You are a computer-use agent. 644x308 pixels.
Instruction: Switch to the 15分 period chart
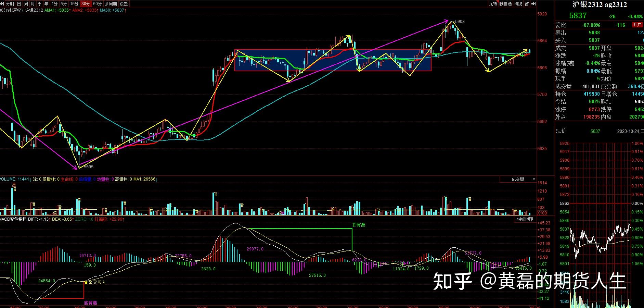(x=74, y=4)
